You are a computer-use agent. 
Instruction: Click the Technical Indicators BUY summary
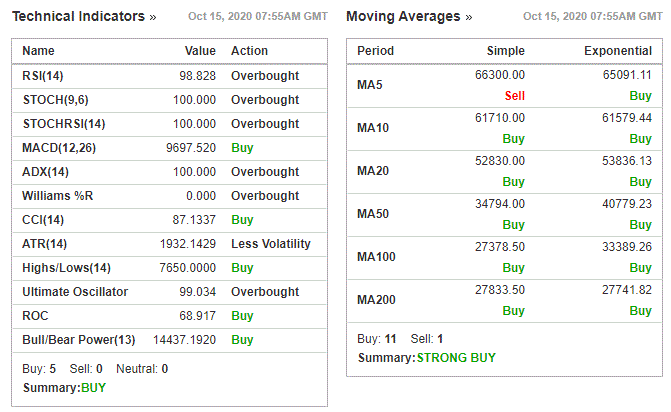click(93, 388)
